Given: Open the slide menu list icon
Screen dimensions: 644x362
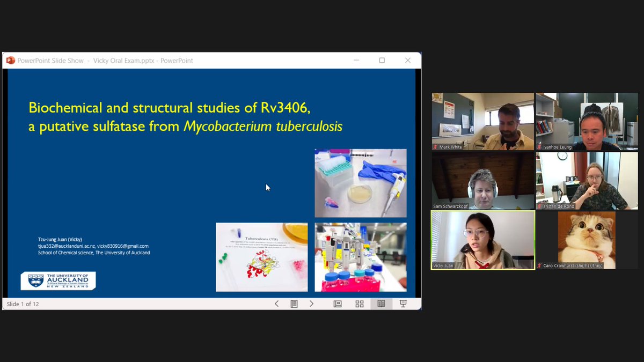Looking at the screenshot, I should (294, 304).
